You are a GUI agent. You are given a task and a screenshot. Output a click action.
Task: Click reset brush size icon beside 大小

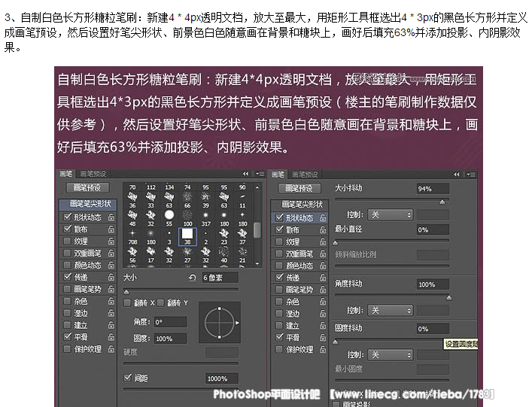(193, 278)
